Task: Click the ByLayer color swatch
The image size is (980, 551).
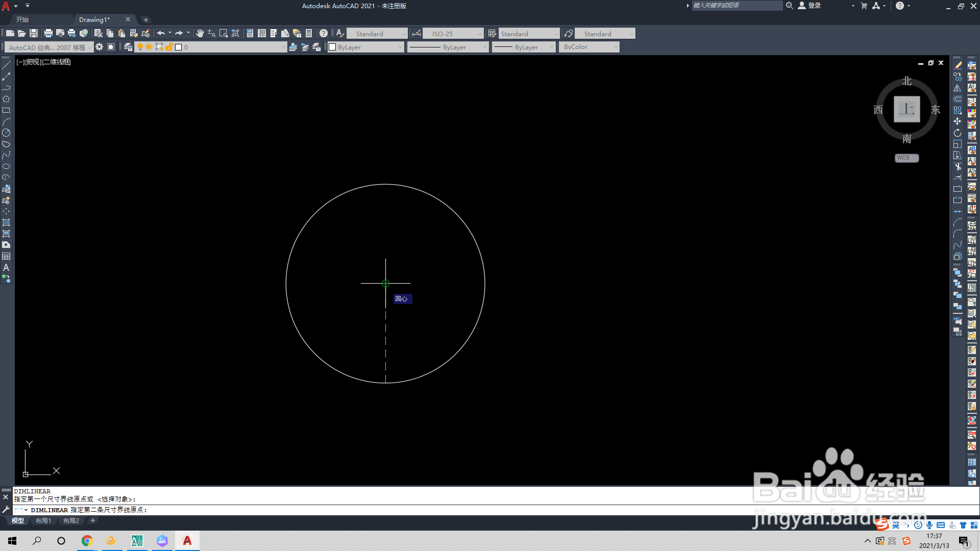Action: (332, 47)
